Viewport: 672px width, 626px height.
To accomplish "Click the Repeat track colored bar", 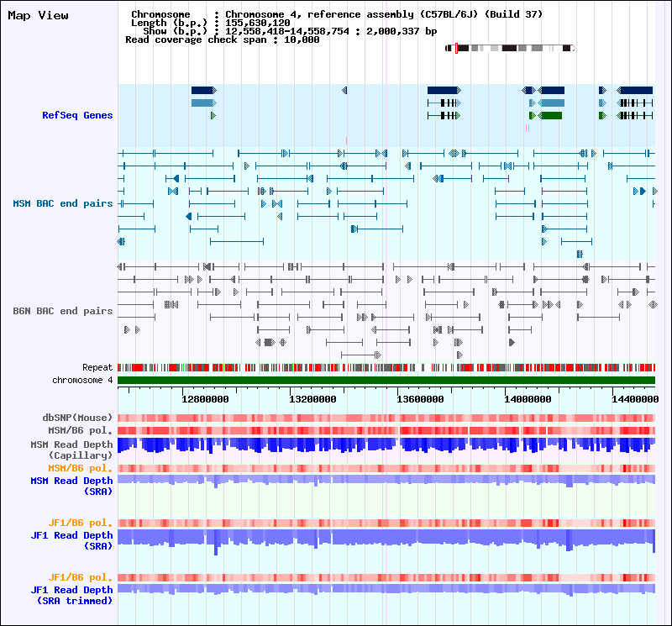I will 386,367.
